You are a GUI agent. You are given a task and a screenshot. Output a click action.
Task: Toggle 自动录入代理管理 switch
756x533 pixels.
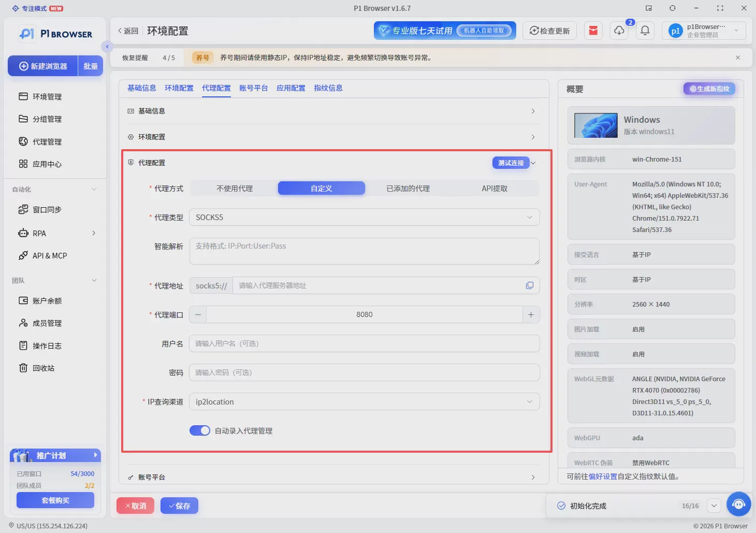coord(200,430)
